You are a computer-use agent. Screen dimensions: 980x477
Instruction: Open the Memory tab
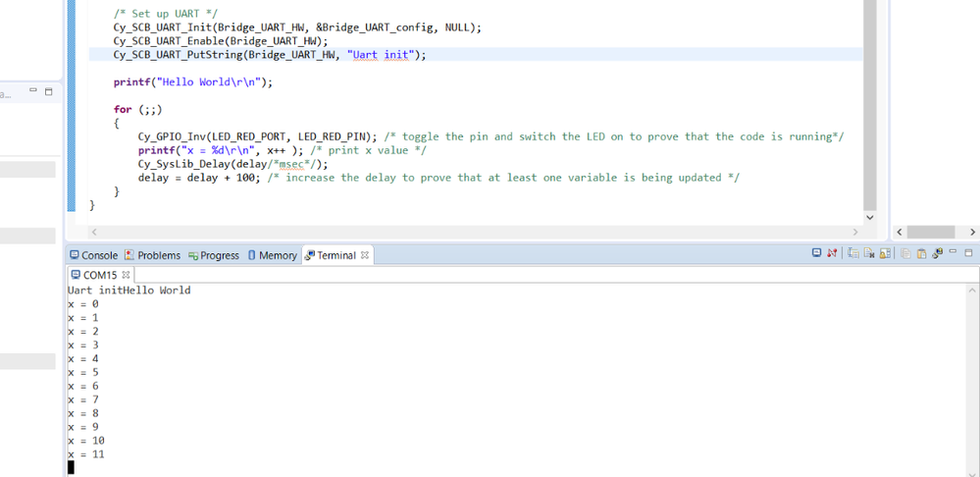point(273,255)
